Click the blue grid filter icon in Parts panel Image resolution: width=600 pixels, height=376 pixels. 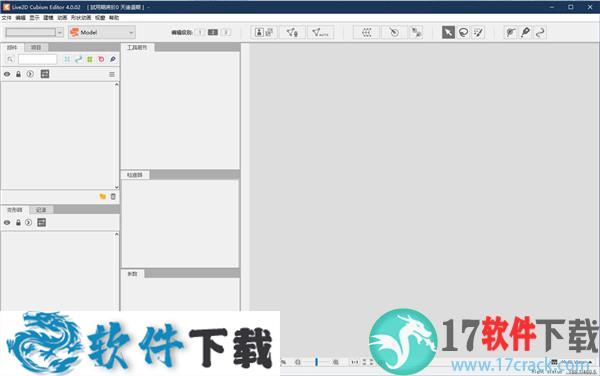(67, 59)
